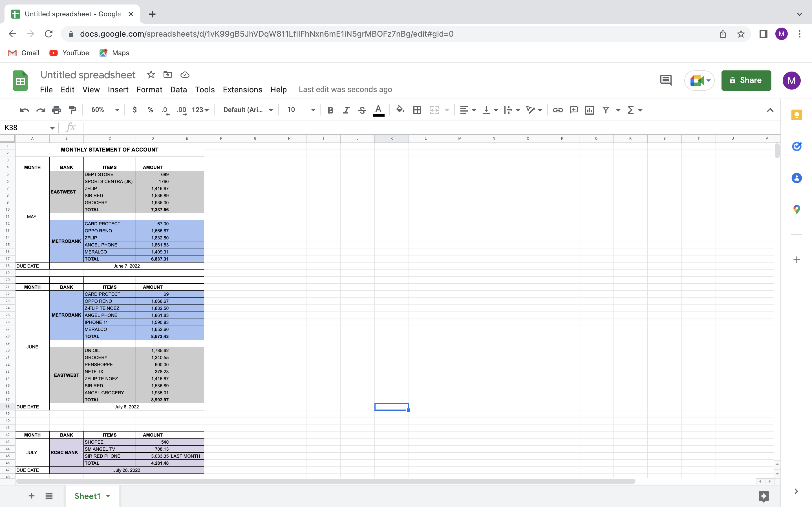The width and height of the screenshot is (812, 507).
Task: Expand the Default (Arial) font dropdown
Action: [x=248, y=110]
